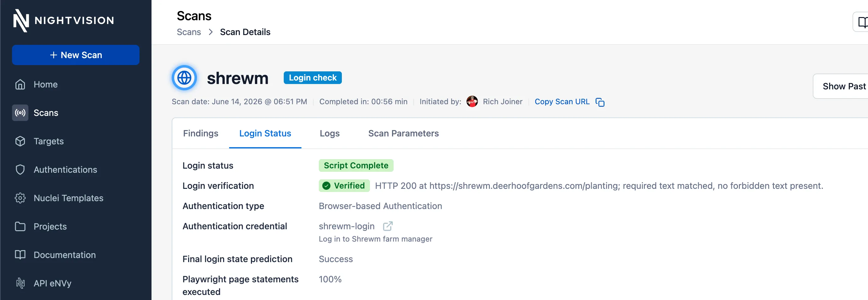Start a New Scan

tap(75, 55)
